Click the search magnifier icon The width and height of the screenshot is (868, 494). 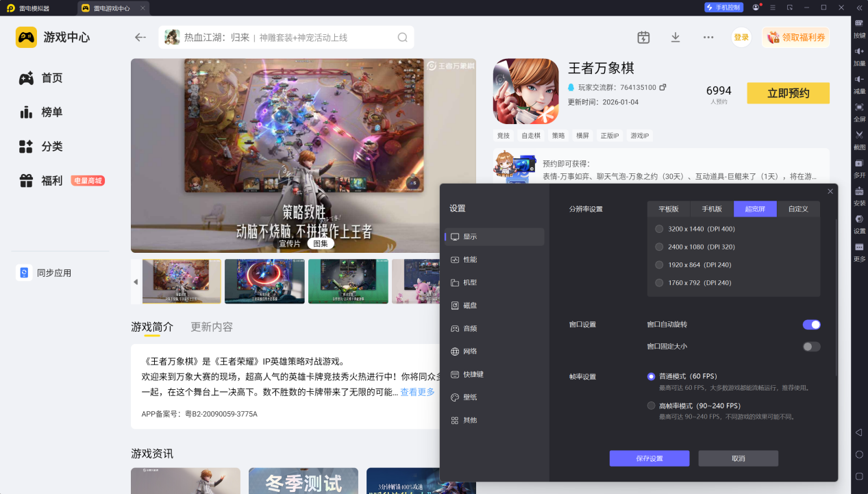tap(403, 37)
